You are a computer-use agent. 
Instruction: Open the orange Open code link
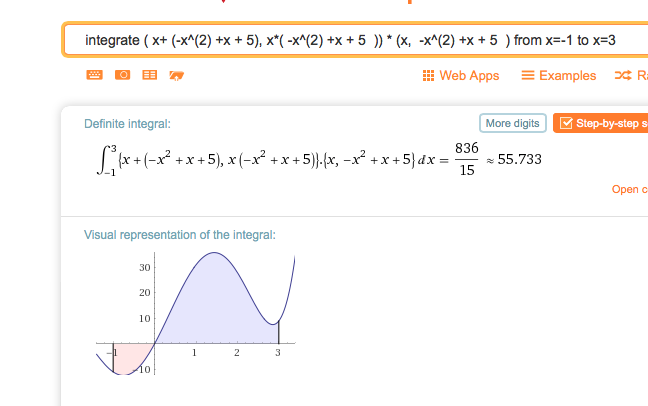coord(630,189)
